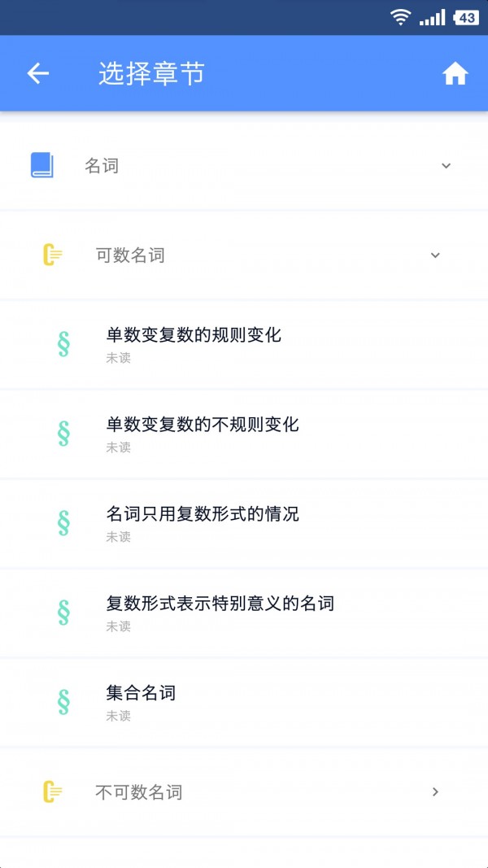Tap the back arrow in header
This screenshot has height=868, width=488.
(x=38, y=73)
